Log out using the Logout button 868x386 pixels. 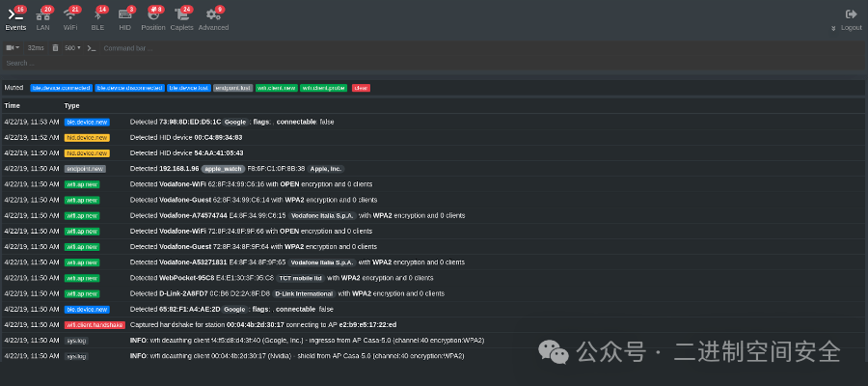click(x=851, y=19)
